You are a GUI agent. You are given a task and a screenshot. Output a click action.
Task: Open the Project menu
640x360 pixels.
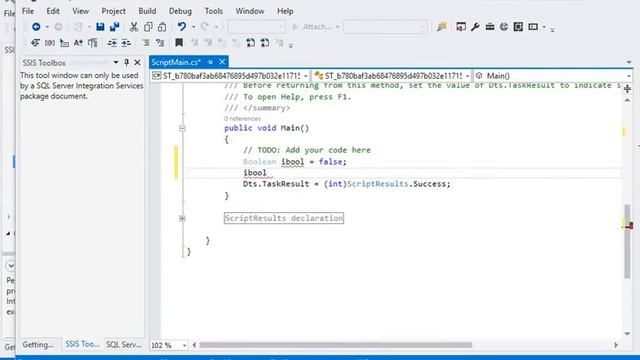click(113, 11)
